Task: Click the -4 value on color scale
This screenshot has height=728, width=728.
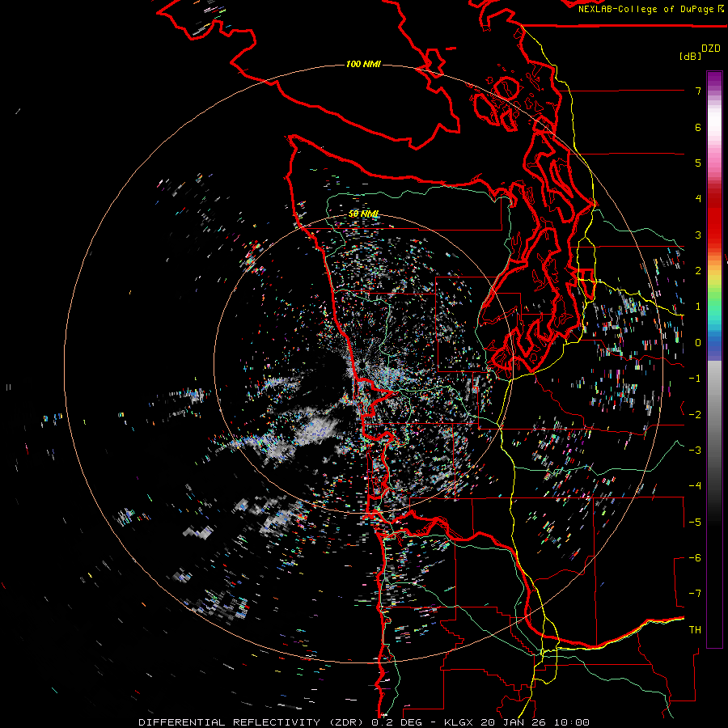Action: (x=695, y=486)
